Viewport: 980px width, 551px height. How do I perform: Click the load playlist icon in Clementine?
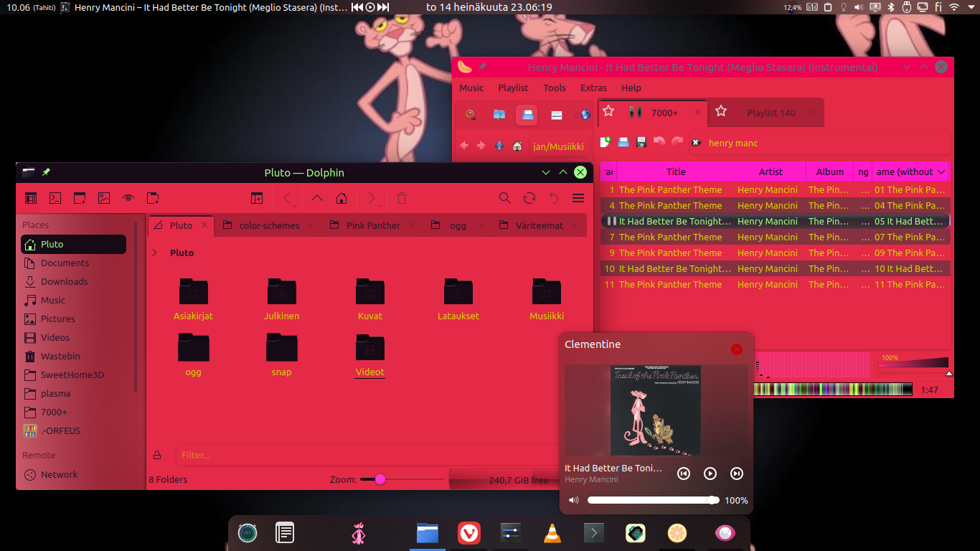[x=623, y=142]
